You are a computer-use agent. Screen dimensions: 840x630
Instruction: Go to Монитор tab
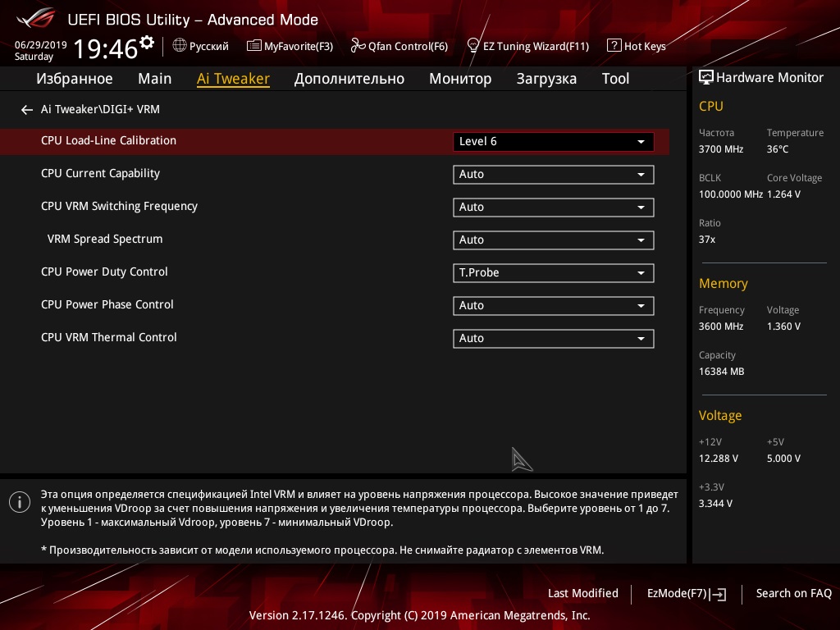pyautogui.click(x=460, y=79)
